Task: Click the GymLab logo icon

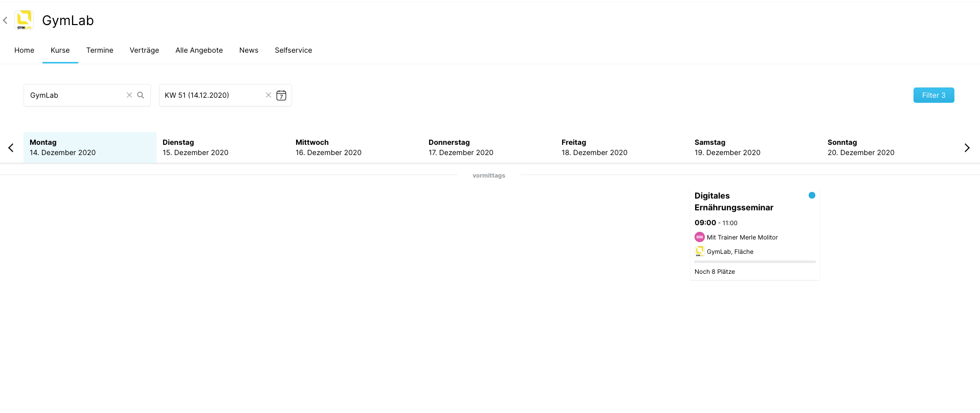Action: tap(24, 20)
